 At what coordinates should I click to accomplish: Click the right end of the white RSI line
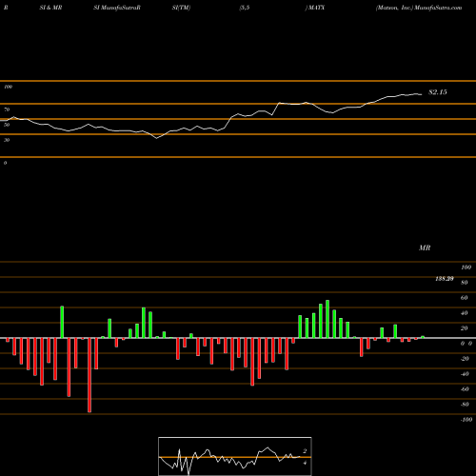[x=422, y=94]
